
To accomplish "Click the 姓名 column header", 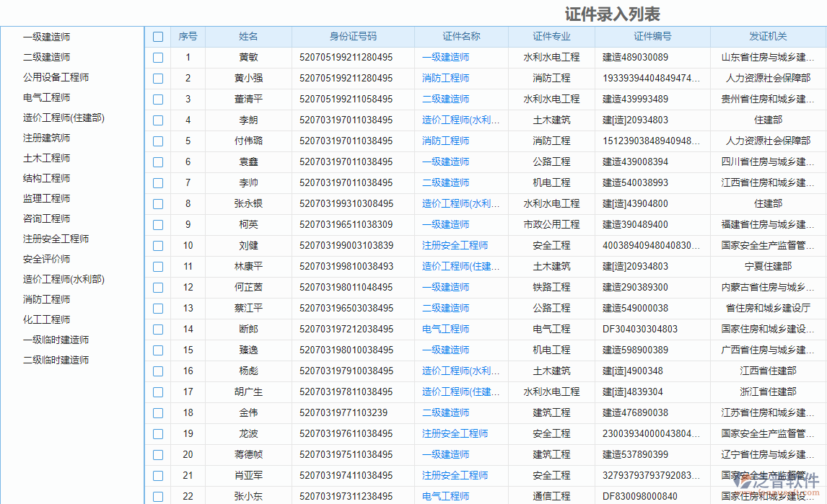I will (x=246, y=36).
